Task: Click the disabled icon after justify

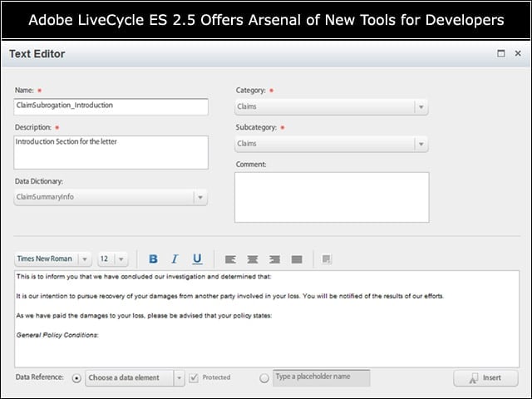Action: pos(327,259)
